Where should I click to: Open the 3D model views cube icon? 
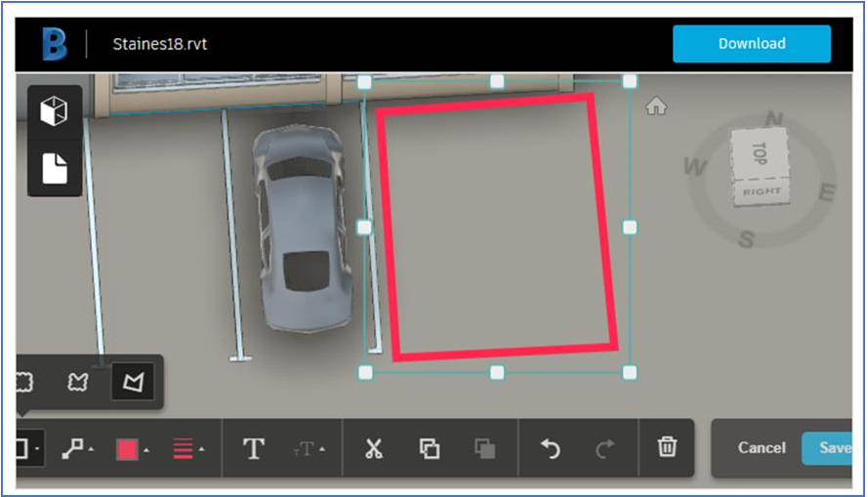pos(54,110)
